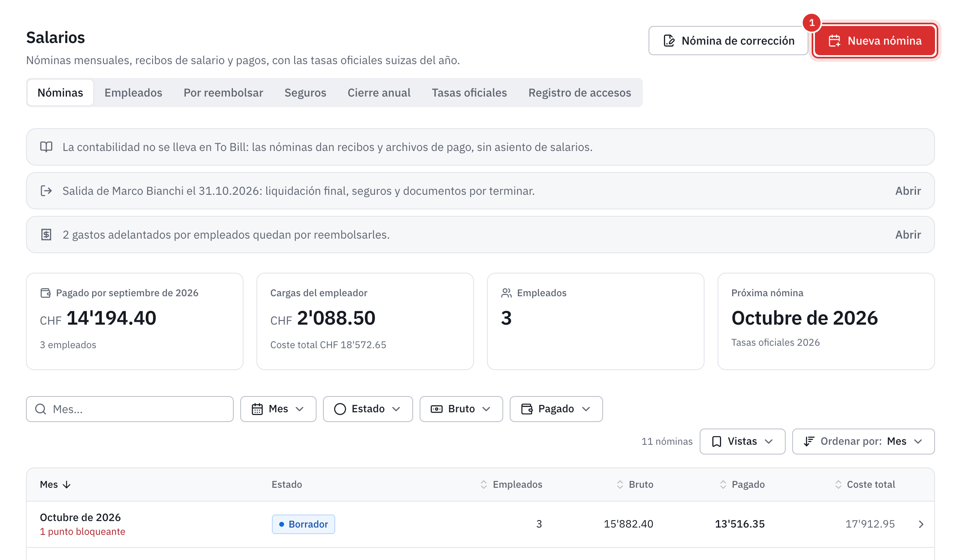Click wallet icon in Pagado por septiembre card

tap(45, 293)
